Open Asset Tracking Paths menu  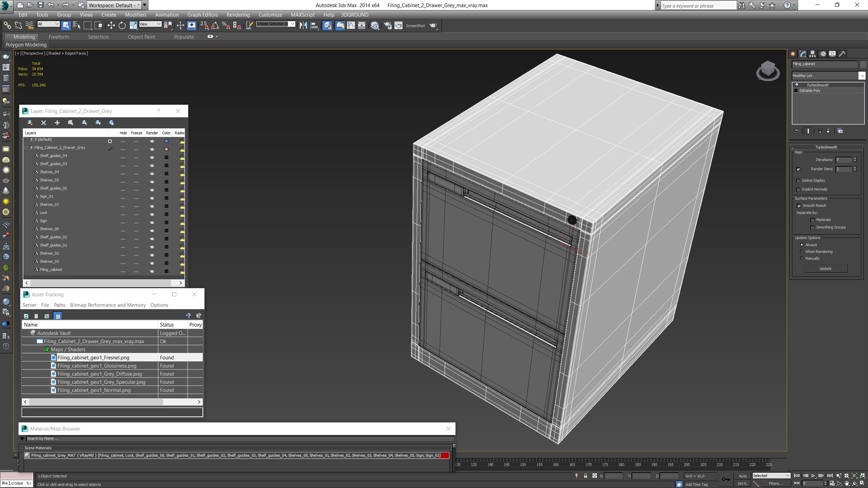pyautogui.click(x=59, y=305)
